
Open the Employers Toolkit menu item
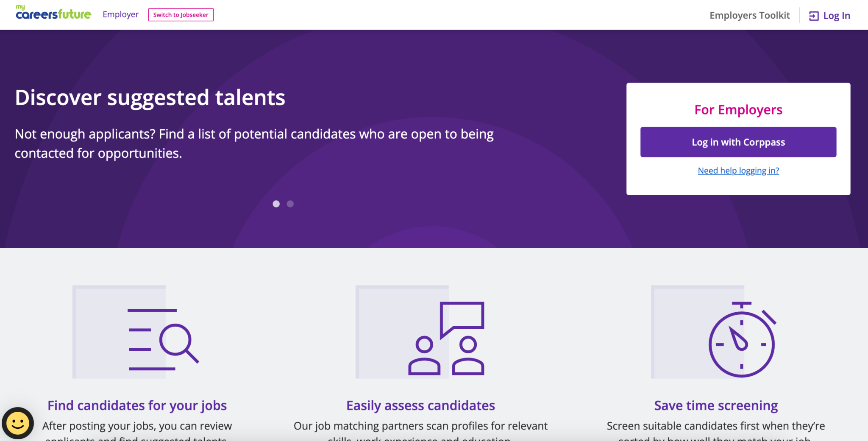[749, 16]
